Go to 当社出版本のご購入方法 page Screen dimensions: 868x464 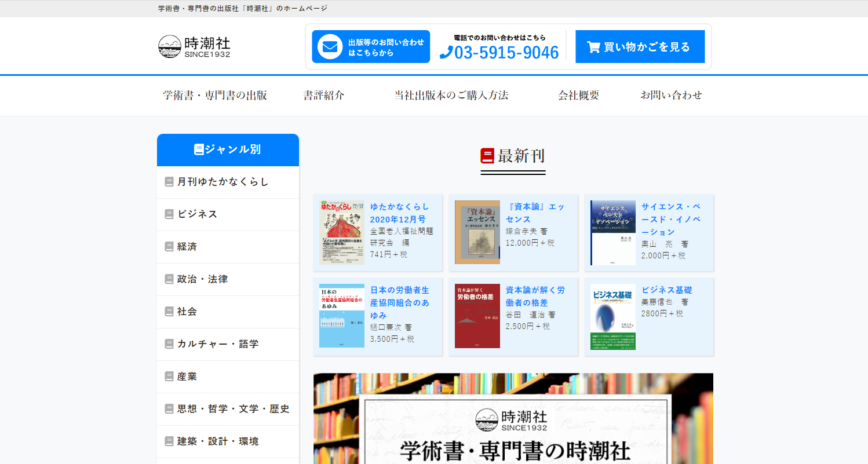[451, 96]
